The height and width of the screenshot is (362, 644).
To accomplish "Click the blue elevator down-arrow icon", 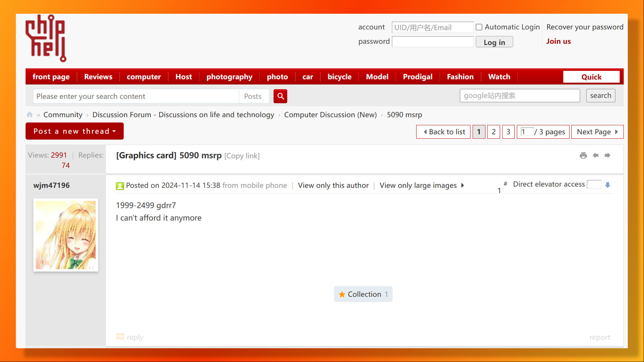I will coord(608,185).
